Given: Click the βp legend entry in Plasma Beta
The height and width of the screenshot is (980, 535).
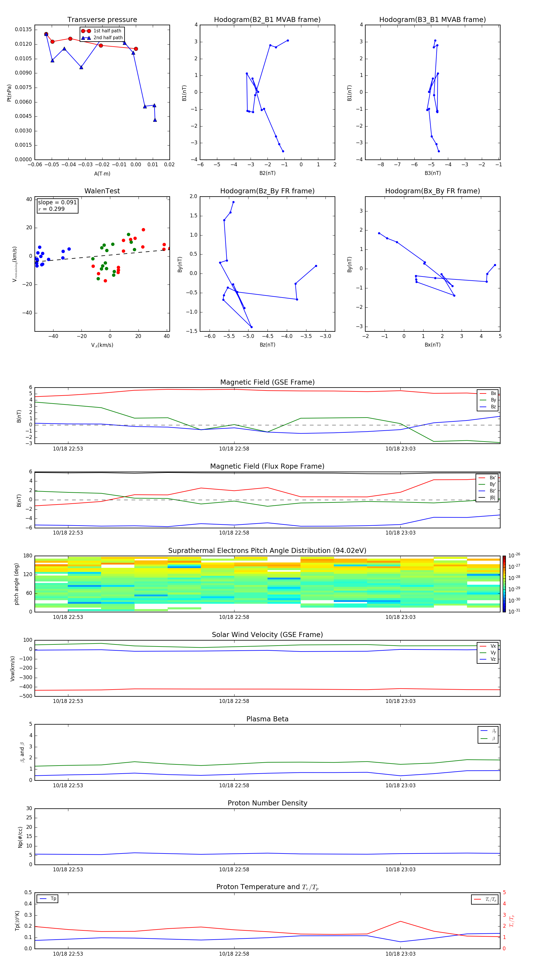Looking at the screenshot, I should tap(488, 731).
